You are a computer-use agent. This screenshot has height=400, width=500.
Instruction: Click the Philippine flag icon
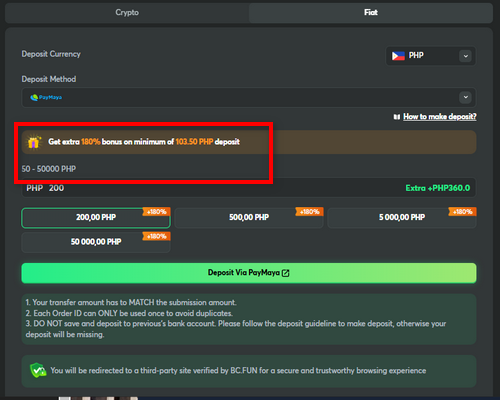[398, 56]
